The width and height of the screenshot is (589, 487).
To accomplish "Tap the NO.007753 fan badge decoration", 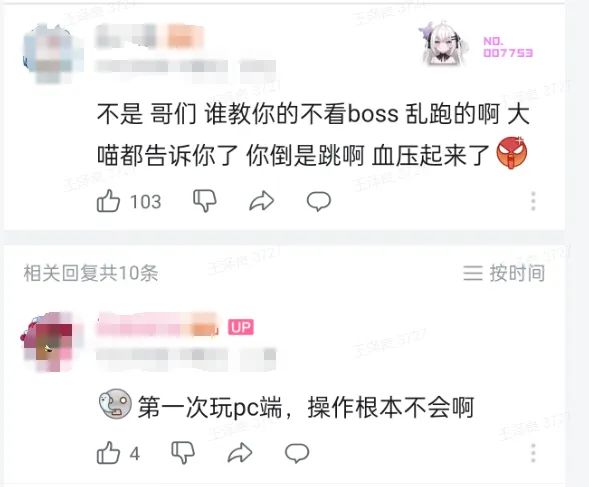I will coord(477,45).
